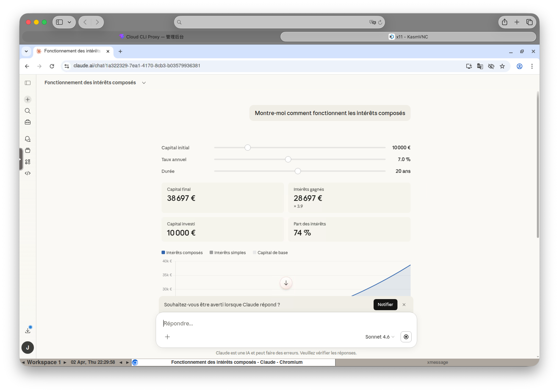The width and height of the screenshot is (559, 392).
Task: Open Chromium three-dot menu
Action: pos(532,66)
